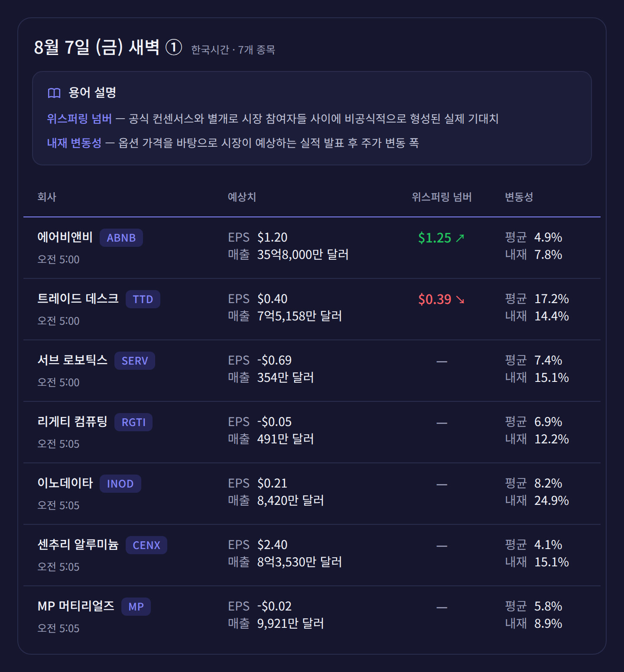Click the circled number one icon
The height and width of the screenshot is (672, 624).
[x=174, y=47]
